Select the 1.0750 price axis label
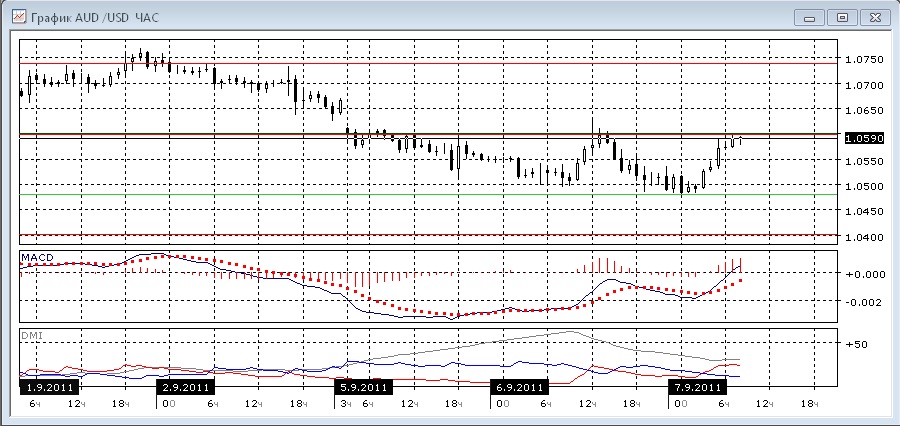Screen dimensions: 900x426 (x=864, y=59)
